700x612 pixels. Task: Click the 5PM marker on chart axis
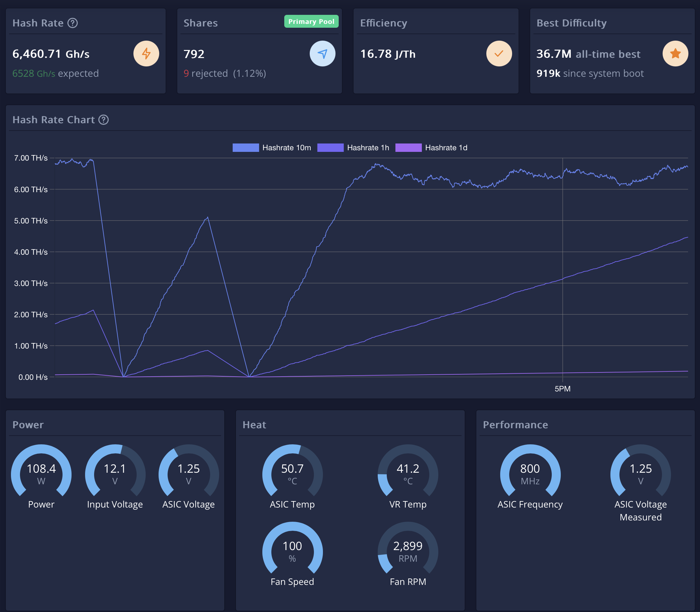point(562,389)
